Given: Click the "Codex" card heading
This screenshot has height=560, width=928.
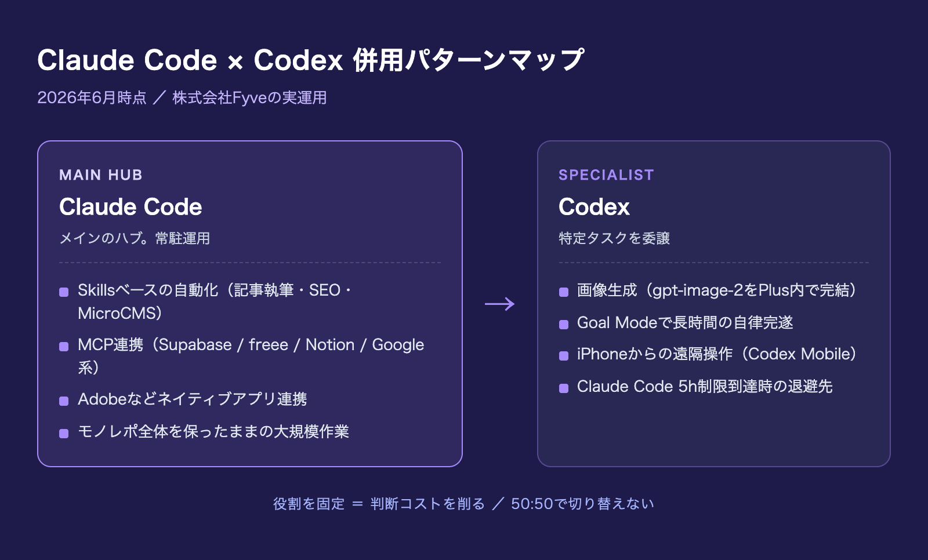Looking at the screenshot, I should [x=594, y=207].
